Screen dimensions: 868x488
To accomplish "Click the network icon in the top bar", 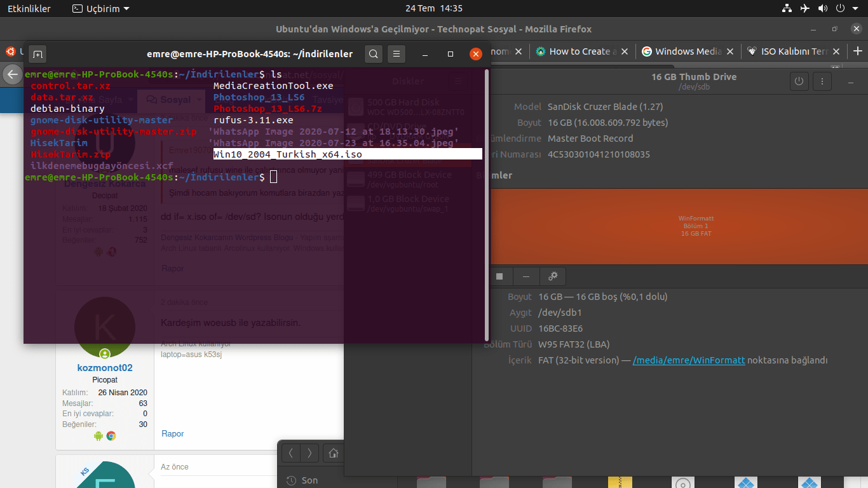I will click(787, 8).
